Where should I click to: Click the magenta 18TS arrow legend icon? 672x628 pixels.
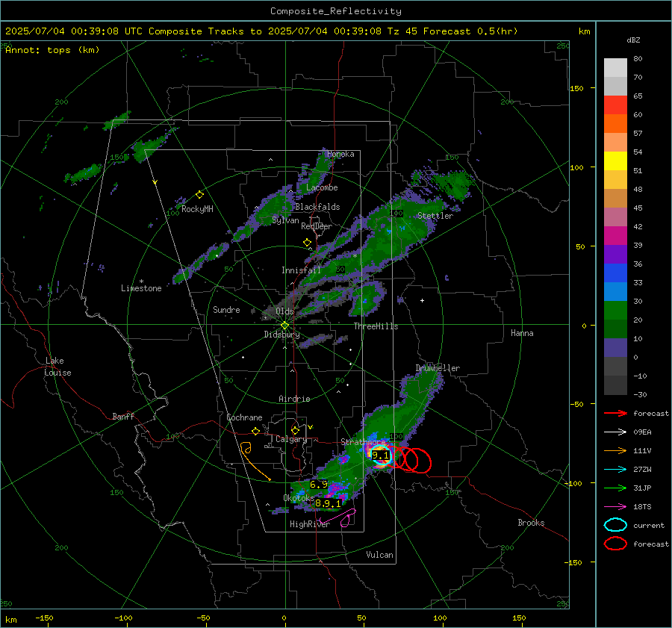coord(615,507)
